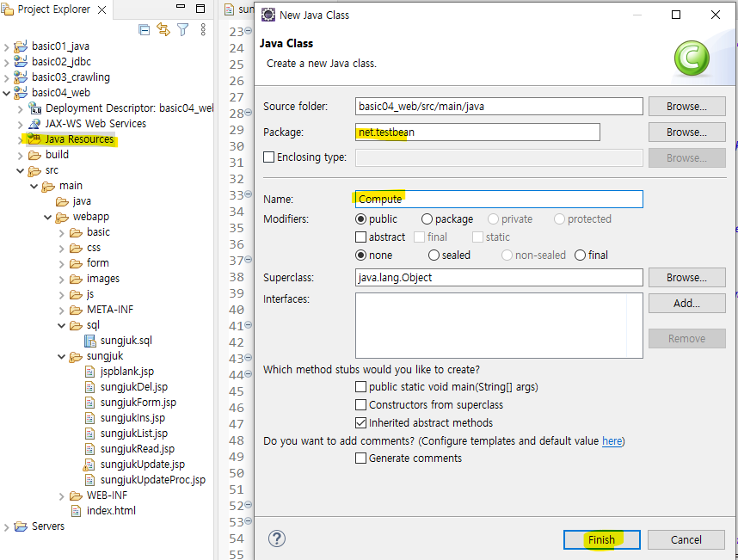Click the Java Resources icon
Screen dimensions: 738x560
coord(34,138)
